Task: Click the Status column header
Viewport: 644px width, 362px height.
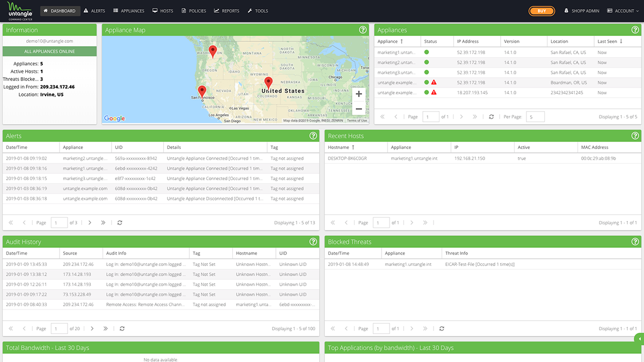Action: [x=437, y=41]
